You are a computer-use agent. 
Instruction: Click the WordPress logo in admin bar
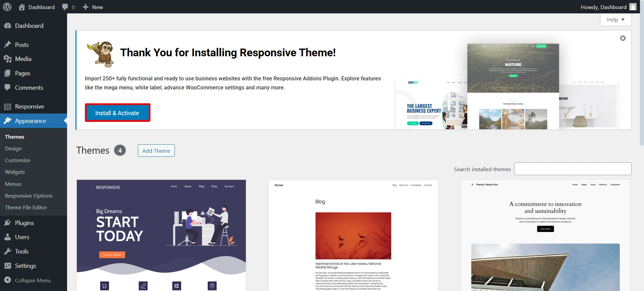[7, 7]
